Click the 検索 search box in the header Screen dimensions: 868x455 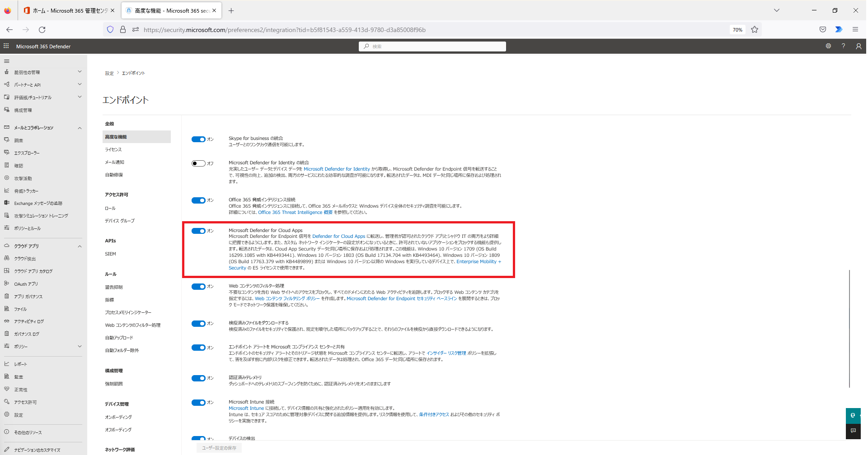pos(432,46)
